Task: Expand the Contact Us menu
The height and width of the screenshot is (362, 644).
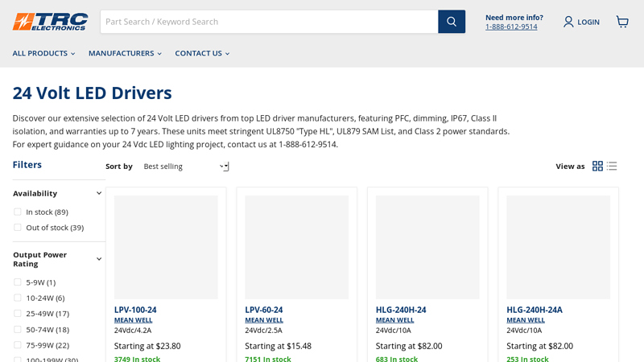Action: 202,53
